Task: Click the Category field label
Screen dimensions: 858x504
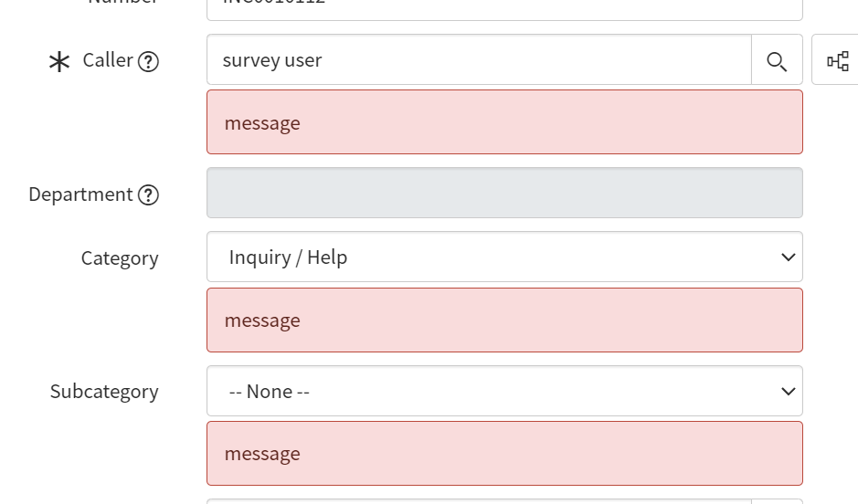Action: pyautogui.click(x=120, y=258)
